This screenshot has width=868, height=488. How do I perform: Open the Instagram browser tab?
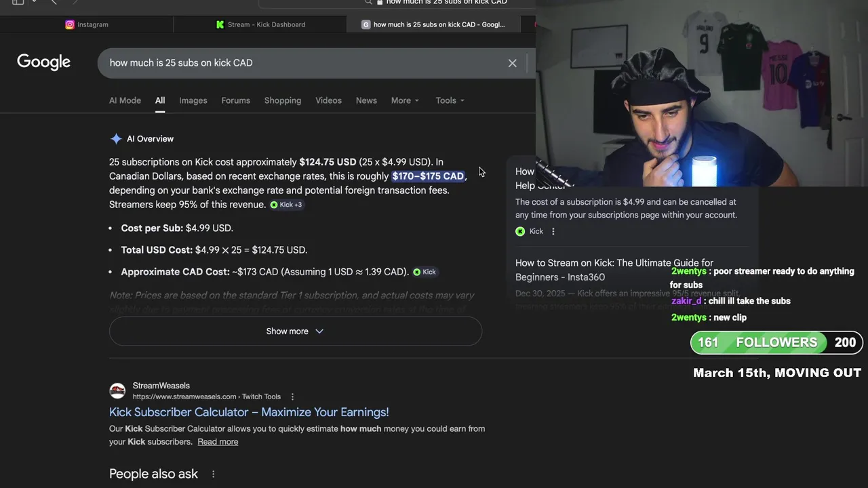pos(87,24)
